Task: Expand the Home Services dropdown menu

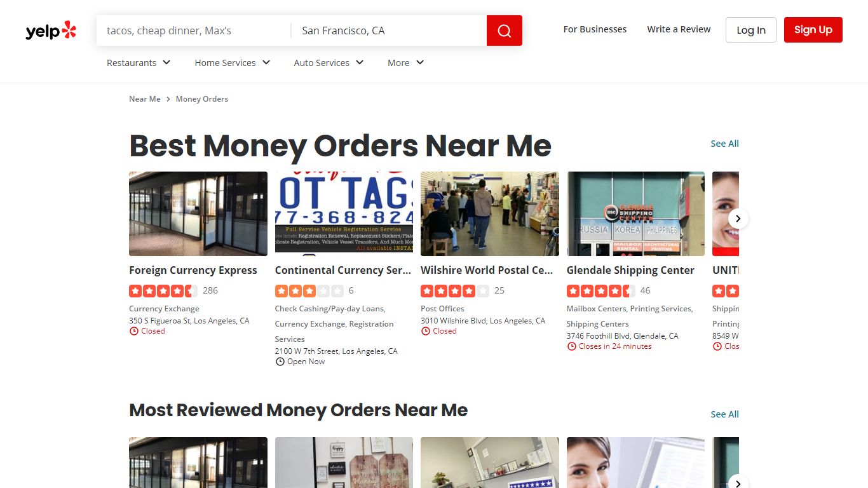Action: click(233, 62)
